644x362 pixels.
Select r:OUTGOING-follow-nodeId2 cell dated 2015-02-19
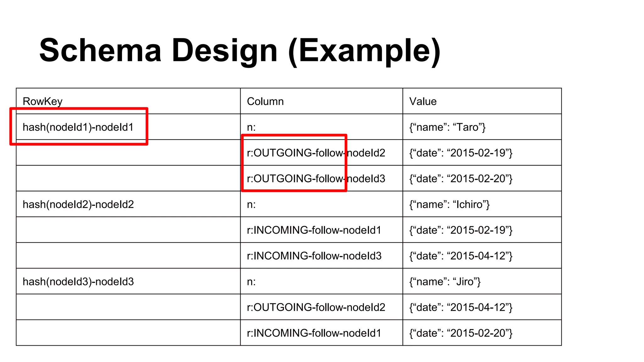[x=321, y=153]
